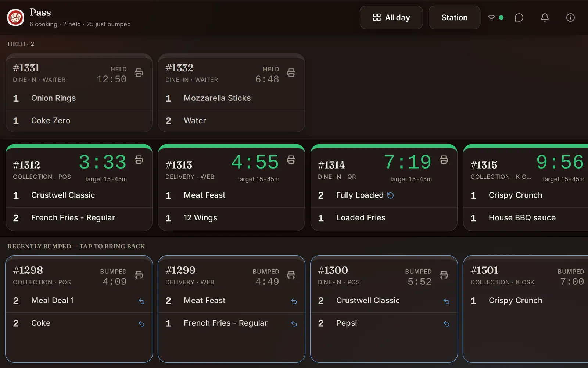Select Coke Zero on order #1331
The height and width of the screenshot is (368, 588).
coord(79,121)
